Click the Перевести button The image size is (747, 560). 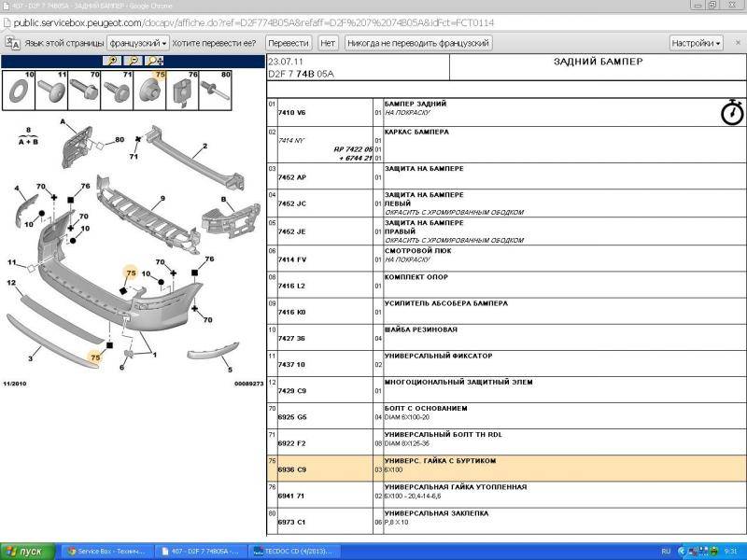pyautogui.click(x=288, y=43)
